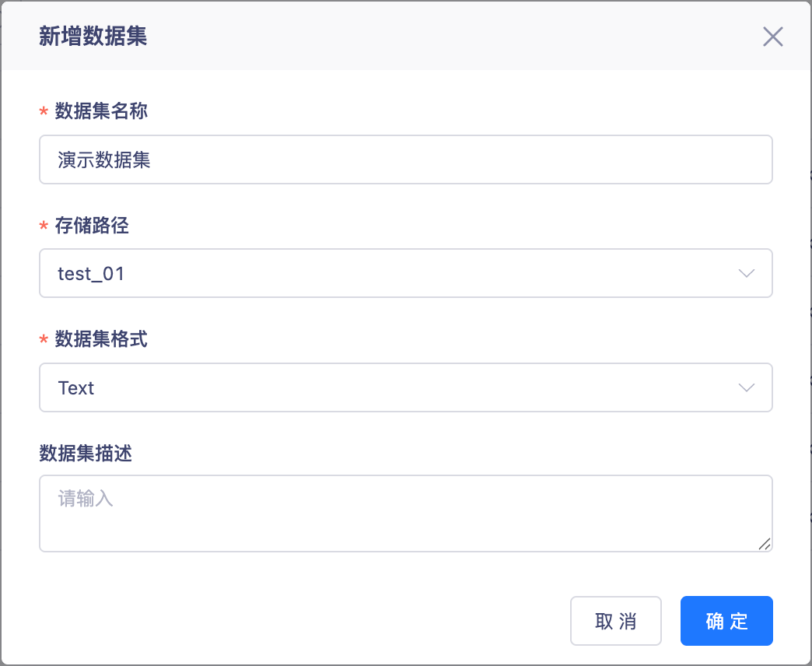Close the 新增数据集 dialog with X icon
The width and height of the screenshot is (812, 666).
pyautogui.click(x=772, y=37)
